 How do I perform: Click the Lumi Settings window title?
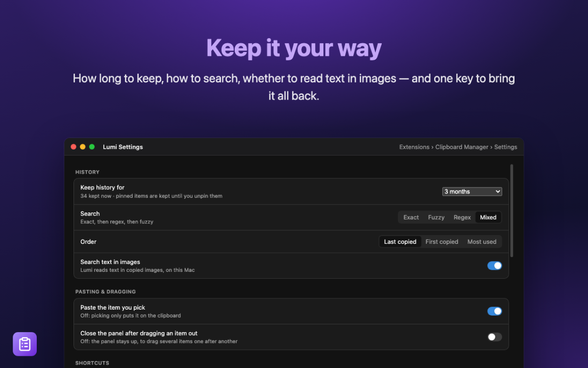[123, 147]
